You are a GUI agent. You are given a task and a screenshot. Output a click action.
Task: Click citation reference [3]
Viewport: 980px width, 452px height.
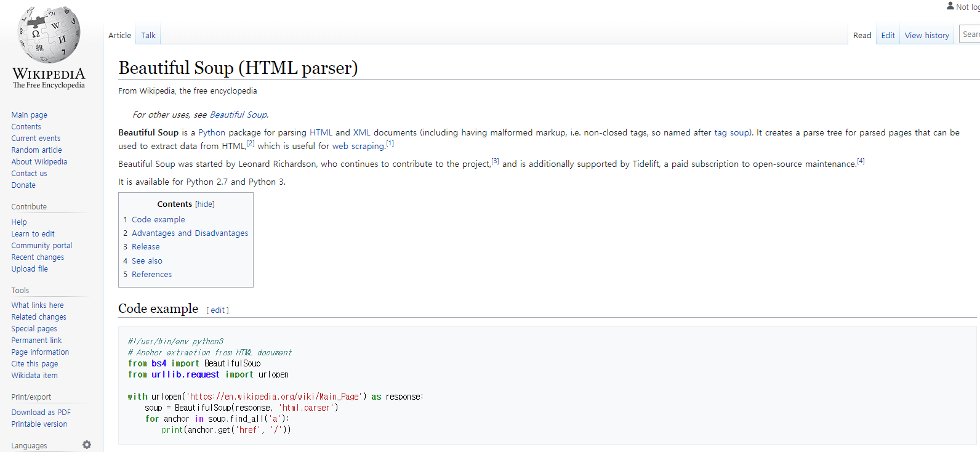[x=496, y=161]
